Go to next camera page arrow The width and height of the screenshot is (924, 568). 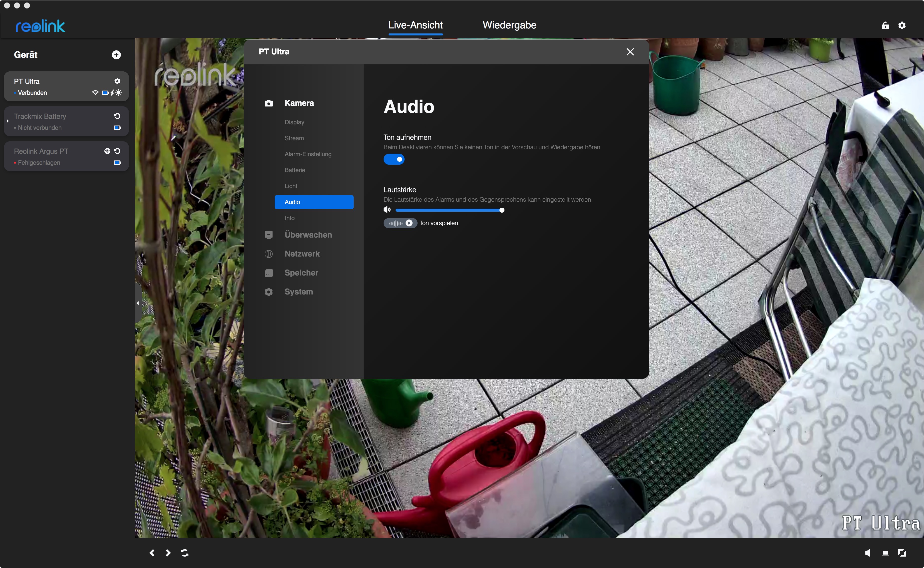168,553
